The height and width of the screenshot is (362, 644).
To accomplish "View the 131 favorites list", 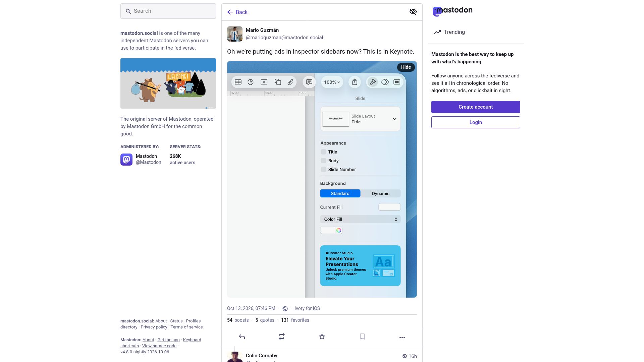I will pyautogui.click(x=295, y=320).
